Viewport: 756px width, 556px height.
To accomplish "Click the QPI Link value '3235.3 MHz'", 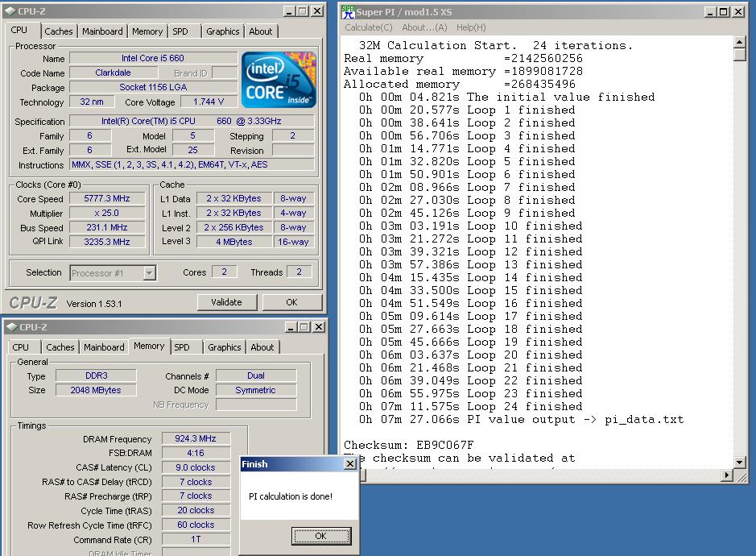I will (x=107, y=242).
